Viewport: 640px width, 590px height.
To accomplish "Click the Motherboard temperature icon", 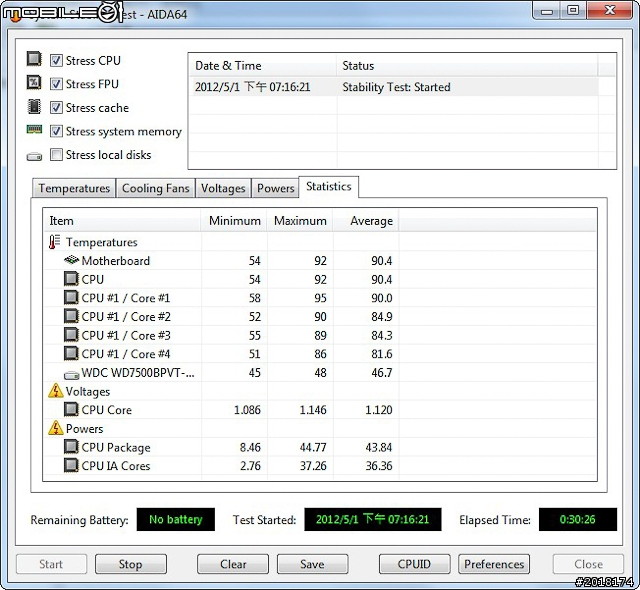I will tap(71, 261).
